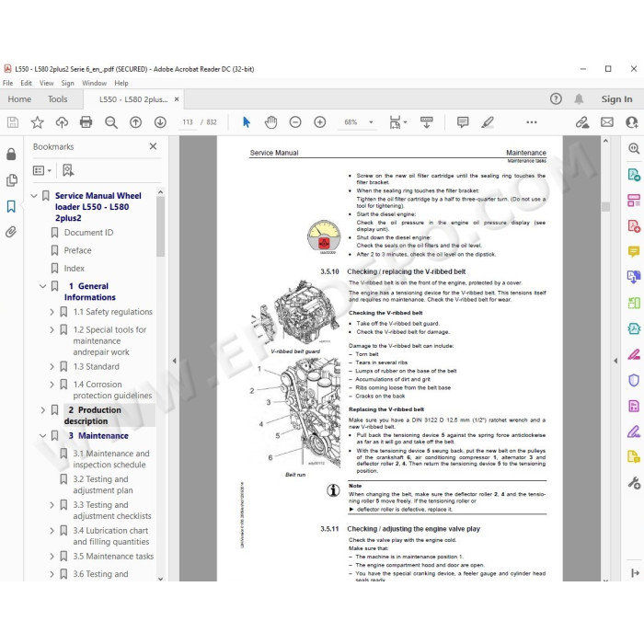The width and height of the screenshot is (644, 644).
Task: Collapse the right tools pane arrow
Action: tap(615, 361)
